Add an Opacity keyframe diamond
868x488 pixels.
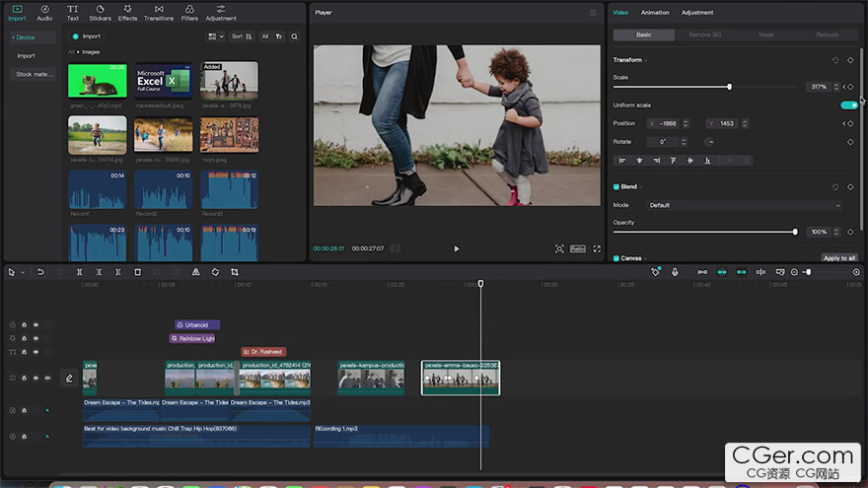[850, 232]
